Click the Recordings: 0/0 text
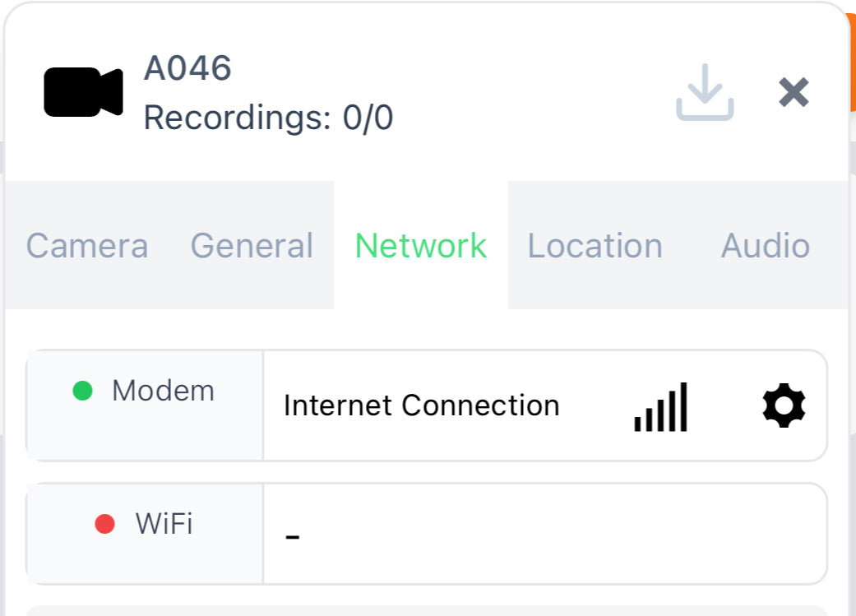The image size is (856, 616). pyautogui.click(x=268, y=118)
